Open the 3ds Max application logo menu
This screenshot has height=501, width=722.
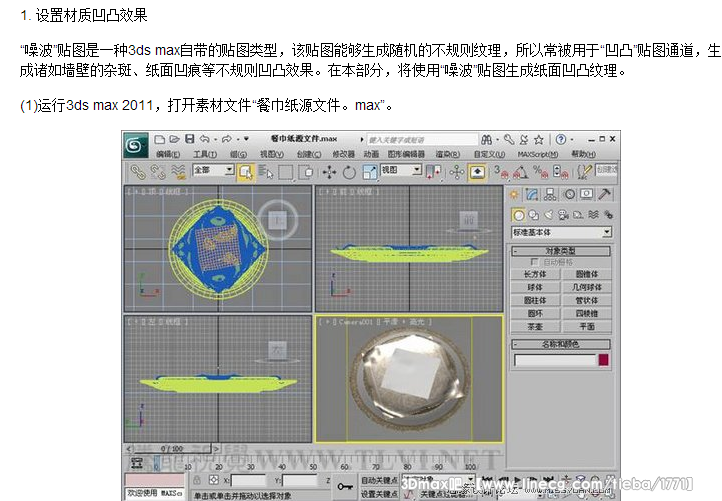click(135, 146)
